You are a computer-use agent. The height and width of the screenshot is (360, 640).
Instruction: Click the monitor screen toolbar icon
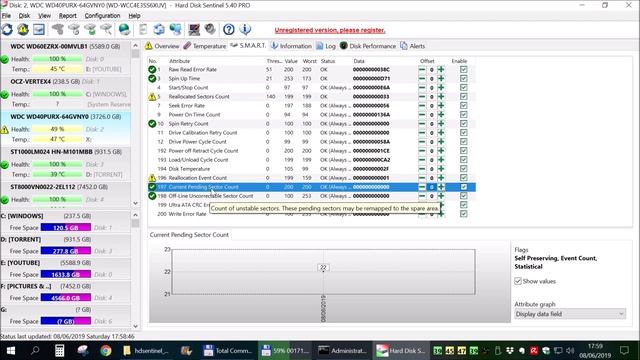coord(194,29)
